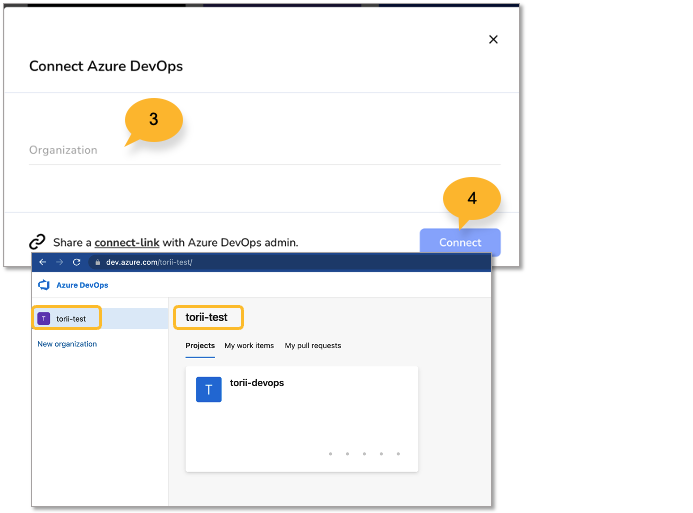The height and width of the screenshot is (513, 693).
Task: Click the torii-test organization heading
Action: (x=206, y=317)
